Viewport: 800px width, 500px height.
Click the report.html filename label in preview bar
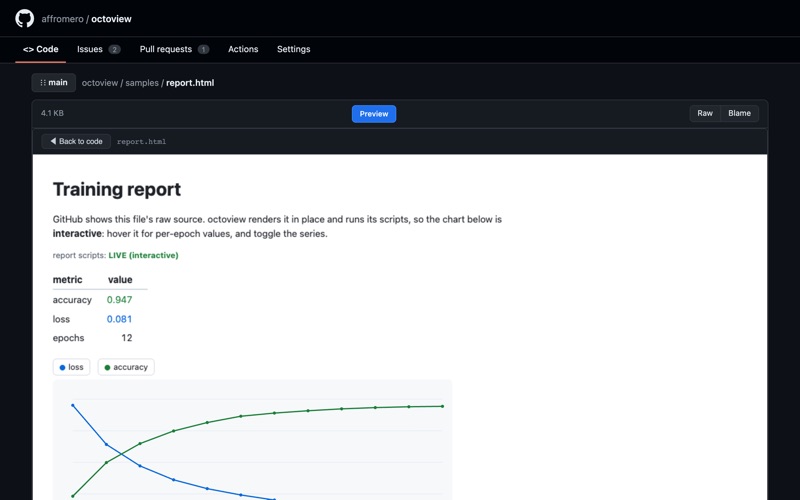point(141,142)
